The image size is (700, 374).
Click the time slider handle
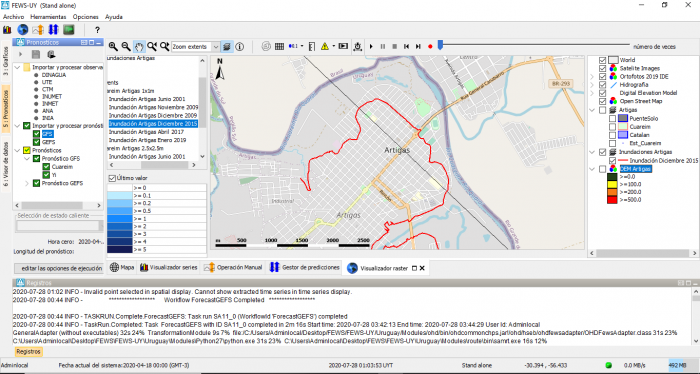click(440, 45)
